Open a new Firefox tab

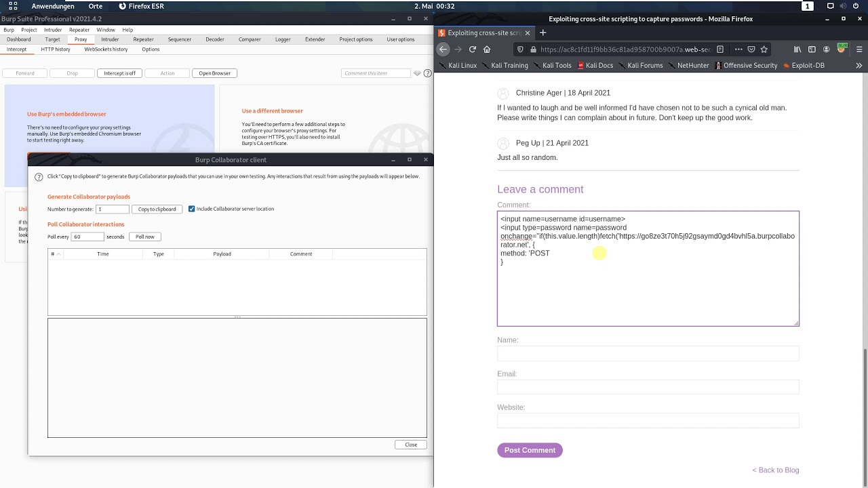543,33
